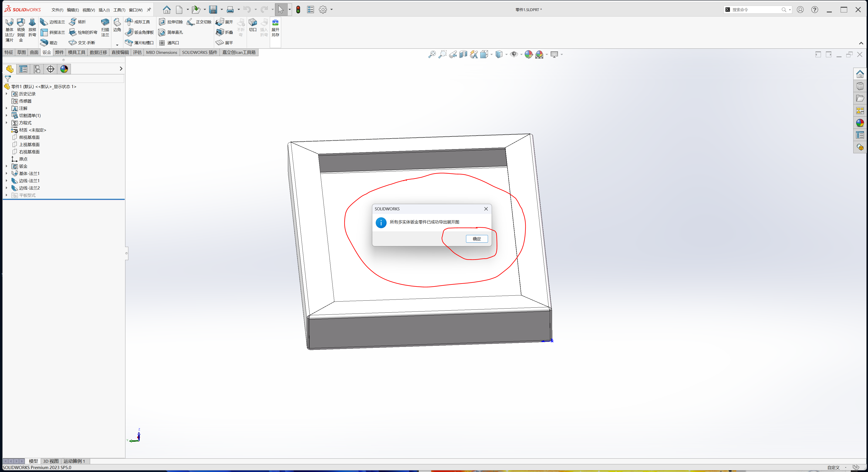Open the 嘉立创Ican工具箱 tab
The image size is (868, 472).
[239, 52]
